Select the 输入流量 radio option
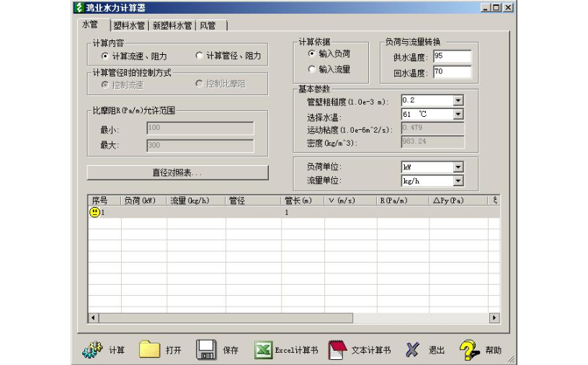This screenshot has height=365, width=588. (x=312, y=69)
